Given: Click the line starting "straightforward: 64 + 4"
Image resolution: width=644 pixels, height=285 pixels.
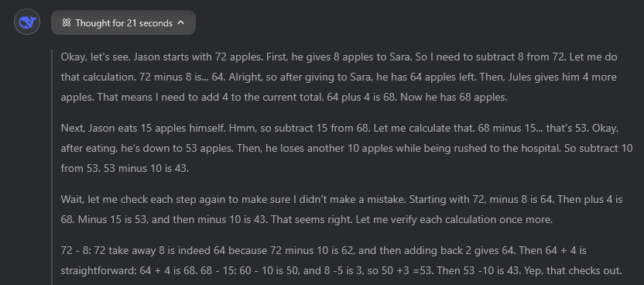Looking at the screenshot, I should point(341,270).
